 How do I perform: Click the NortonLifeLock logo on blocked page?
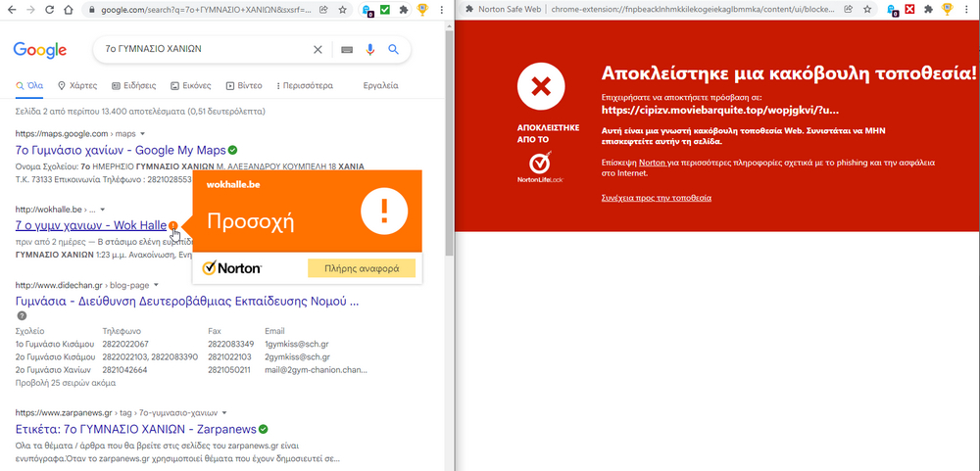coord(540,168)
